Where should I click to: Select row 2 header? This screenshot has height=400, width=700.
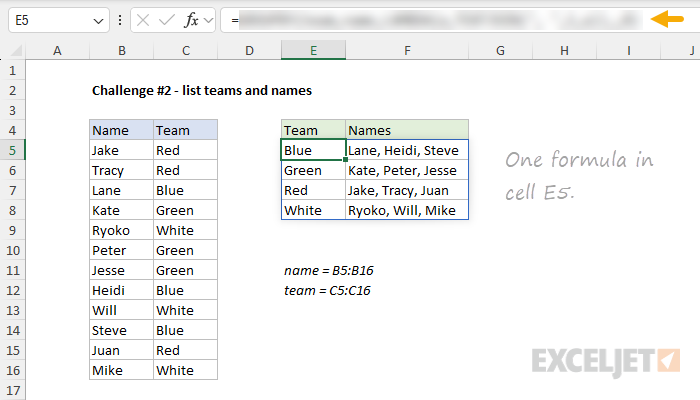click(x=12, y=91)
